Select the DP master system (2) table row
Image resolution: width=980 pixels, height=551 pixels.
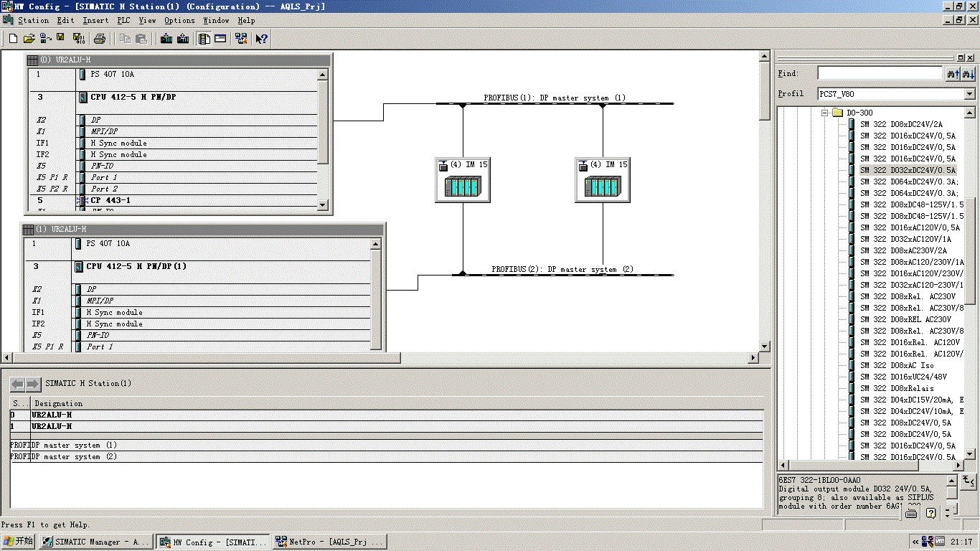click(x=386, y=456)
